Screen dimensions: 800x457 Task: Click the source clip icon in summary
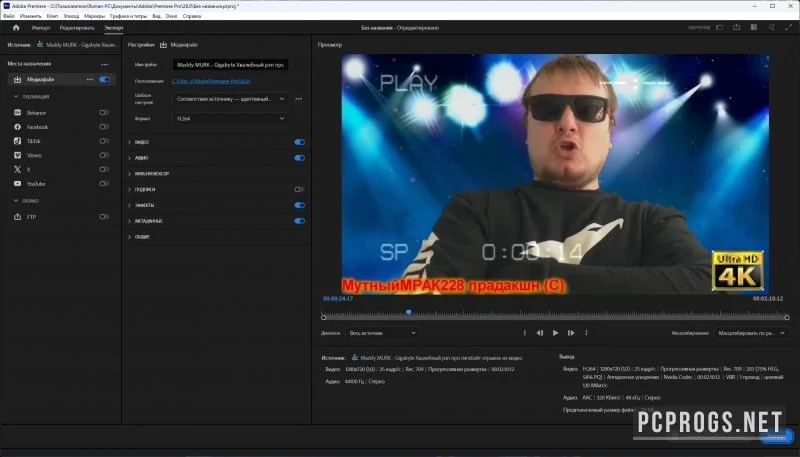tap(355, 358)
